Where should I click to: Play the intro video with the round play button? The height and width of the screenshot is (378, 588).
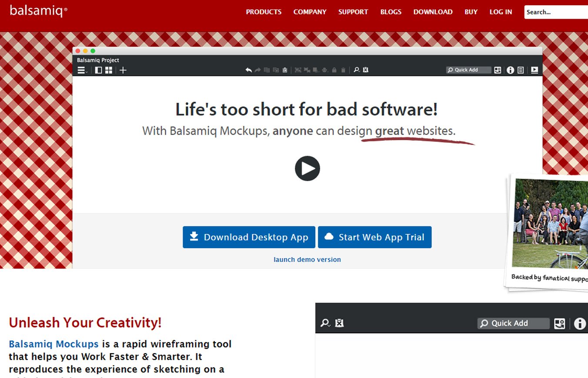click(x=307, y=169)
